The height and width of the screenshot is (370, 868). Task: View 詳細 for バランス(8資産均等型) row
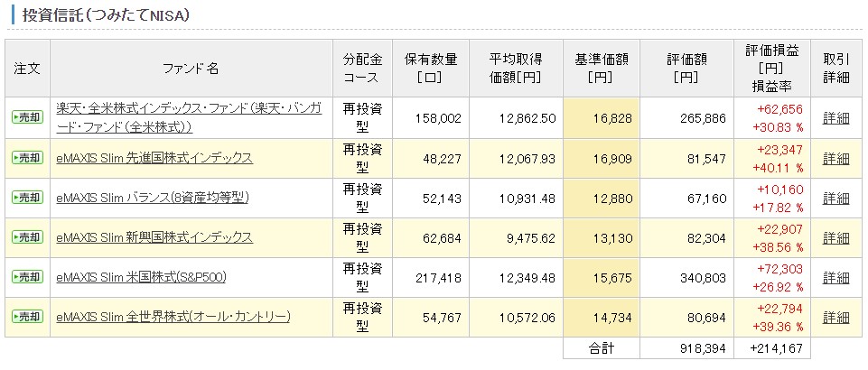pyautogui.click(x=835, y=198)
